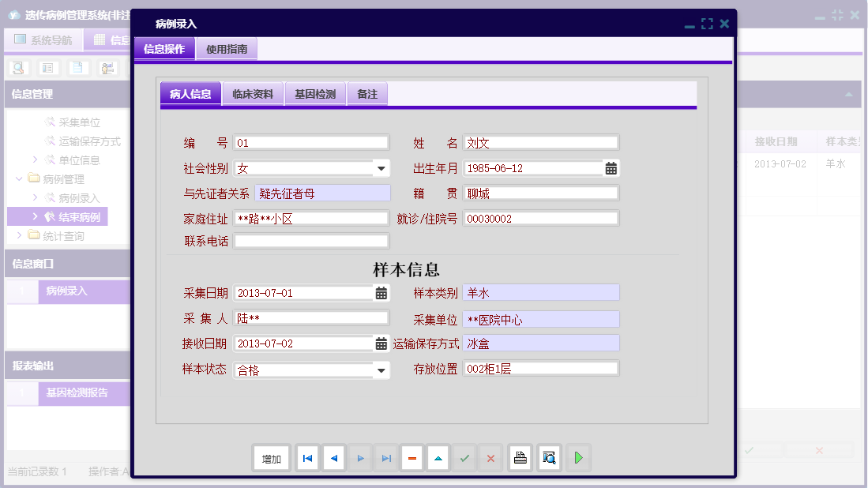Open the print icon in the record toolbar
The height and width of the screenshot is (488, 868).
tap(520, 457)
